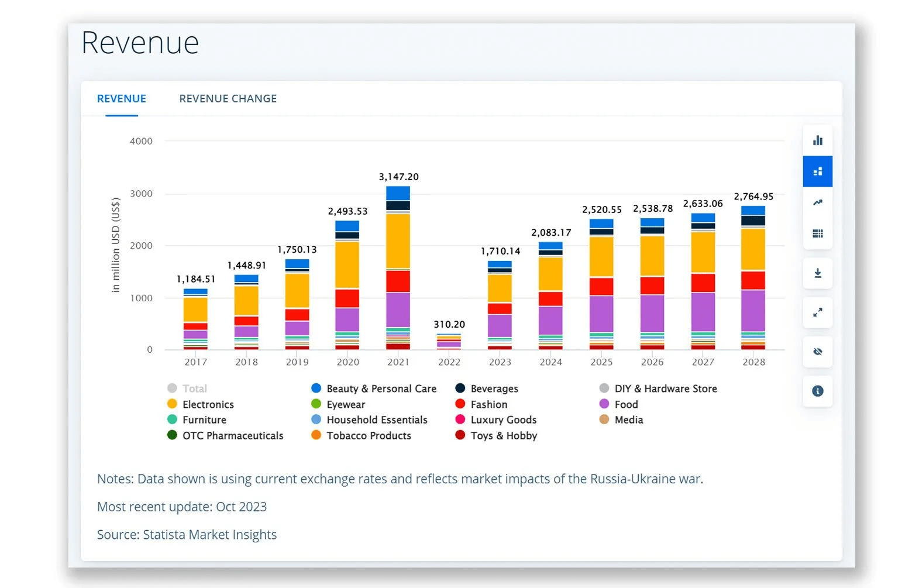Screen dimensions: 919x588
Task: Click the download chart icon
Action: (x=817, y=273)
